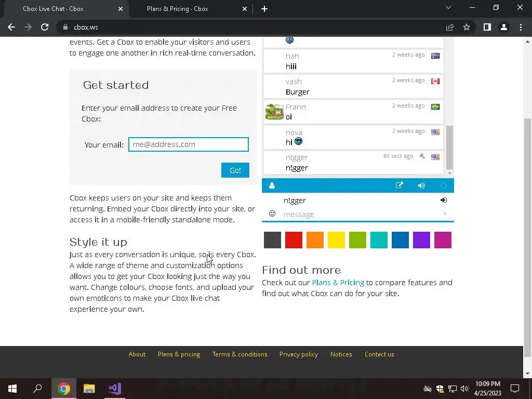Click Frann's avatar thumbnail

click(274, 112)
